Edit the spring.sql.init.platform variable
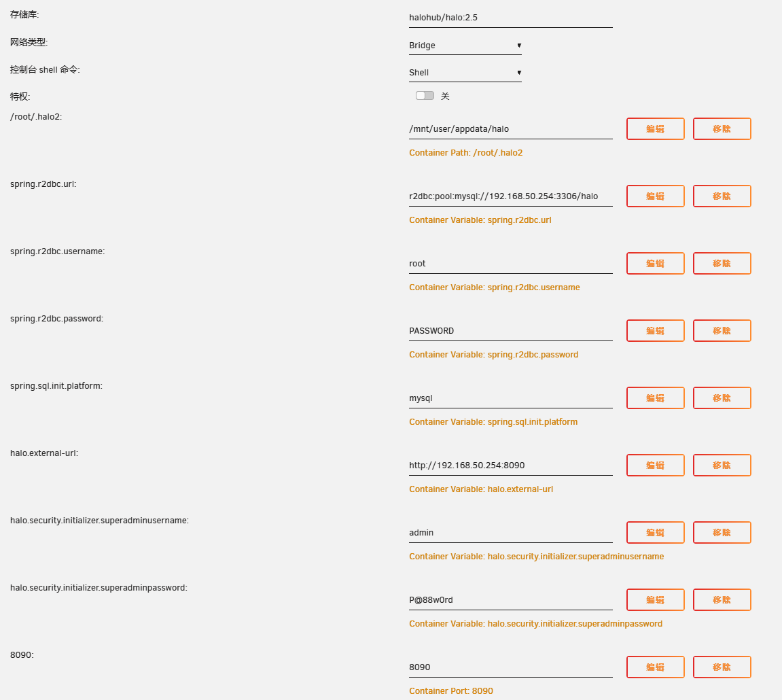The width and height of the screenshot is (782, 700). click(x=655, y=398)
